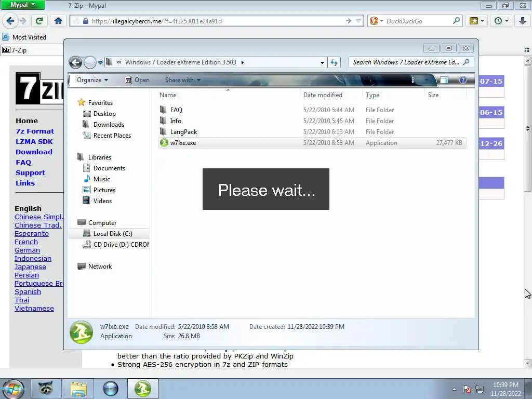Image resolution: width=532 pixels, height=399 pixels.
Task: Open Support link on 7-Zip page
Action: pyautogui.click(x=30, y=173)
